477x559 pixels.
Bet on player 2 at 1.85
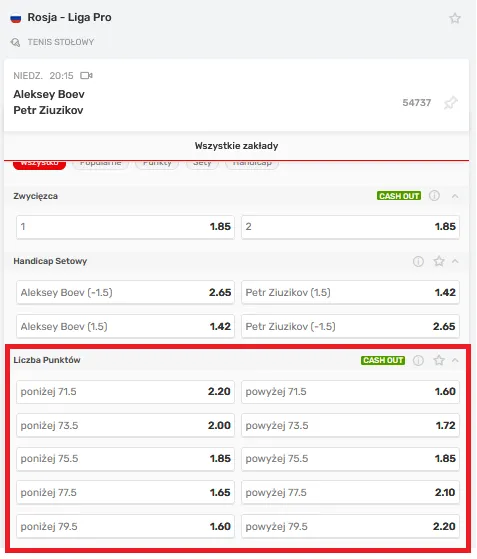click(x=350, y=227)
